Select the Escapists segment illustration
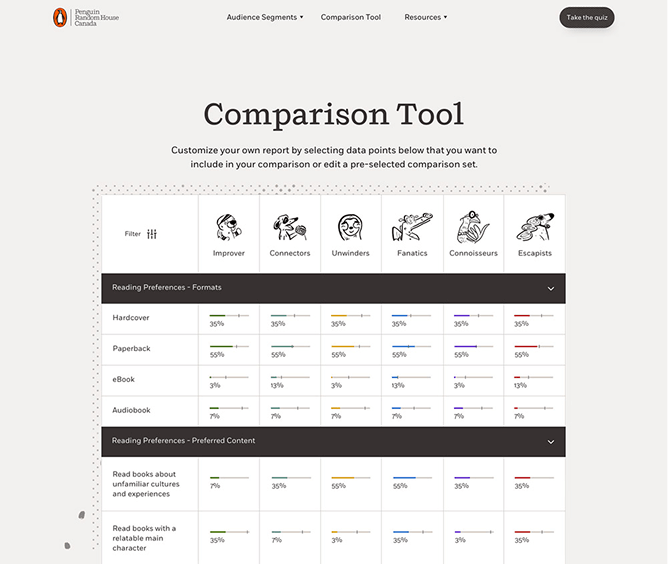Screen dimensions: 668x564 (x=534, y=228)
